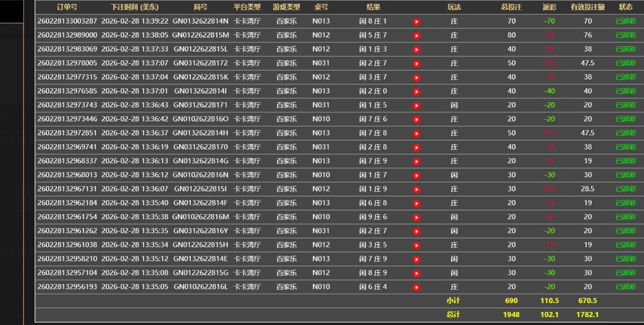Play replay for order 260228132968013
This screenshot has height=325, width=644.
(416, 176)
